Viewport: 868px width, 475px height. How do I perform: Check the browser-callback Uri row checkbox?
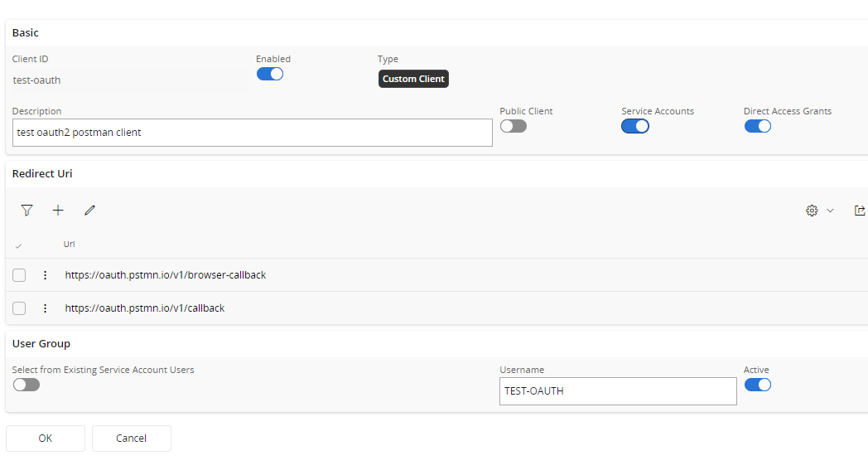19,275
